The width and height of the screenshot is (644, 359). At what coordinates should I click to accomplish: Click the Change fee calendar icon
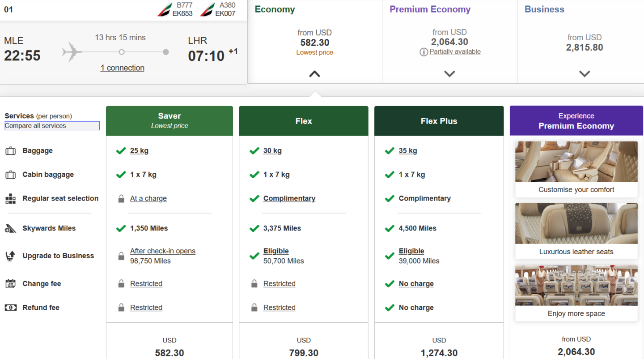[10, 284]
